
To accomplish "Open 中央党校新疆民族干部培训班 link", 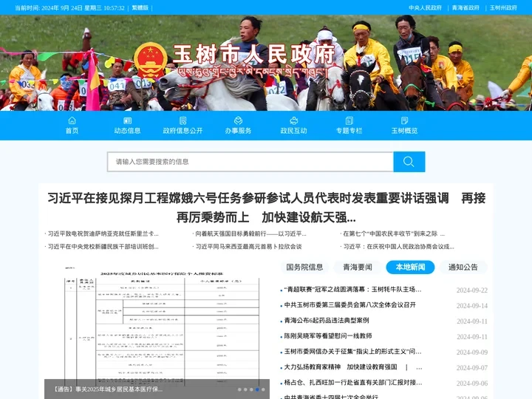I will tap(103, 247).
